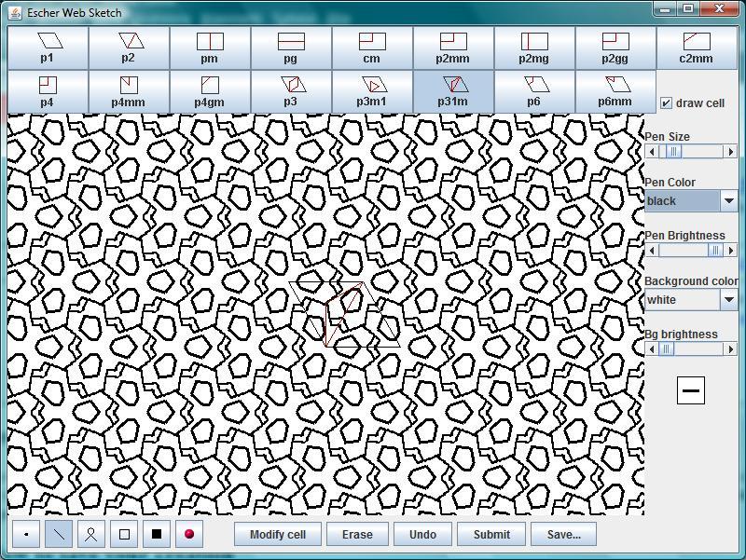This screenshot has height=560, width=746.
Task: Undo the last stroke
Action: point(422,534)
